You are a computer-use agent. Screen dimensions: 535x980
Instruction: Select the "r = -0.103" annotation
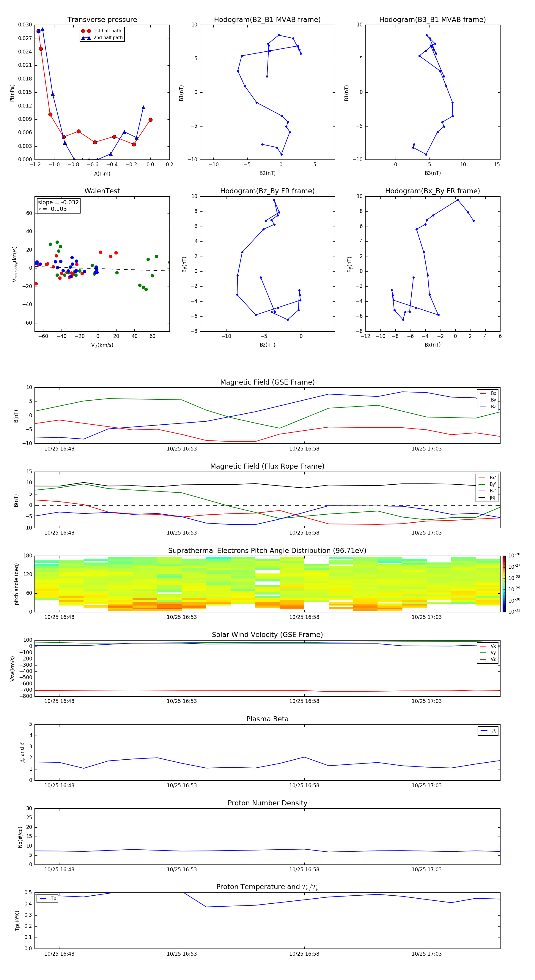(53, 209)
